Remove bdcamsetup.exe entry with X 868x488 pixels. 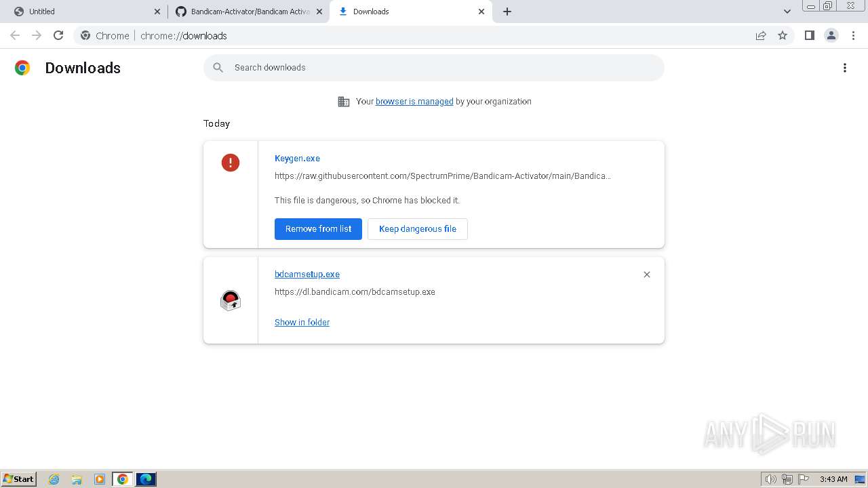click(x=647, y=274)
